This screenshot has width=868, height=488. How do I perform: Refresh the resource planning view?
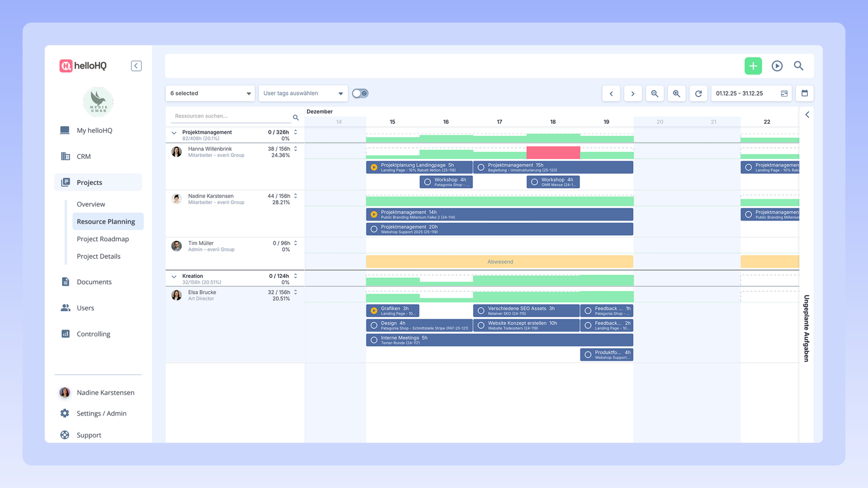pos(698,94)
